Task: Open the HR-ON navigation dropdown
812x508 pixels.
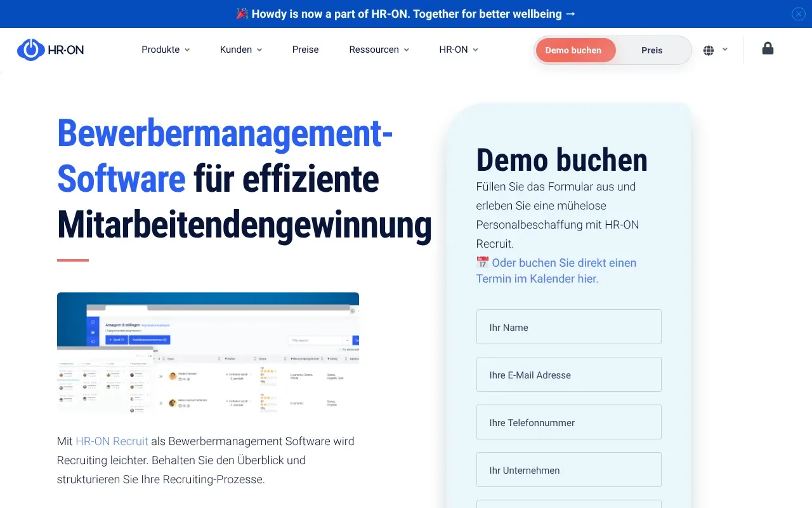Action: 458,50
